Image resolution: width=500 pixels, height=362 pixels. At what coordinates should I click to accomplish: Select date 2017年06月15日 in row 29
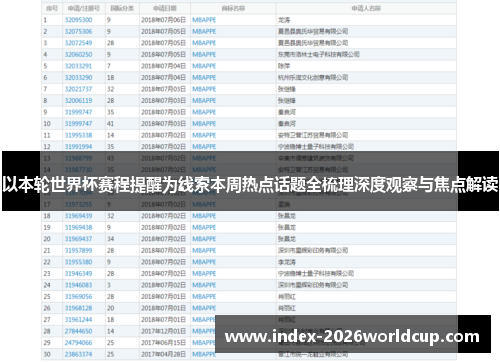(163, 343)
